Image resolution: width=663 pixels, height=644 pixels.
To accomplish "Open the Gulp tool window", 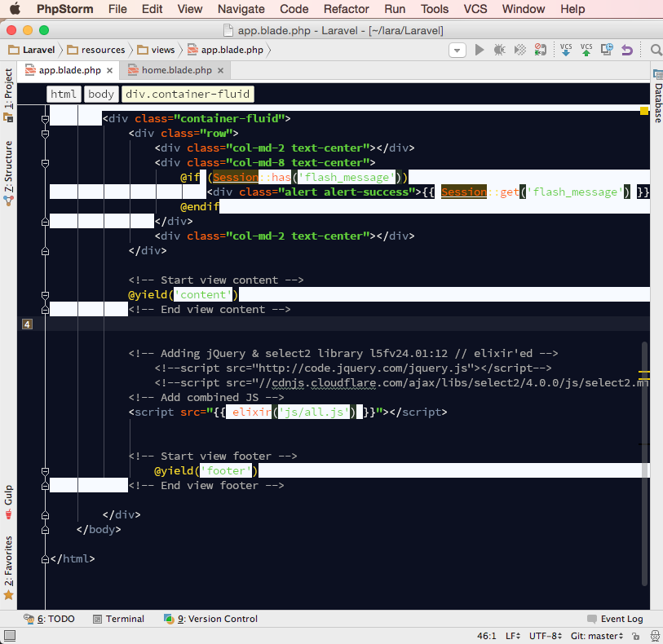I will tap(8, 502).
